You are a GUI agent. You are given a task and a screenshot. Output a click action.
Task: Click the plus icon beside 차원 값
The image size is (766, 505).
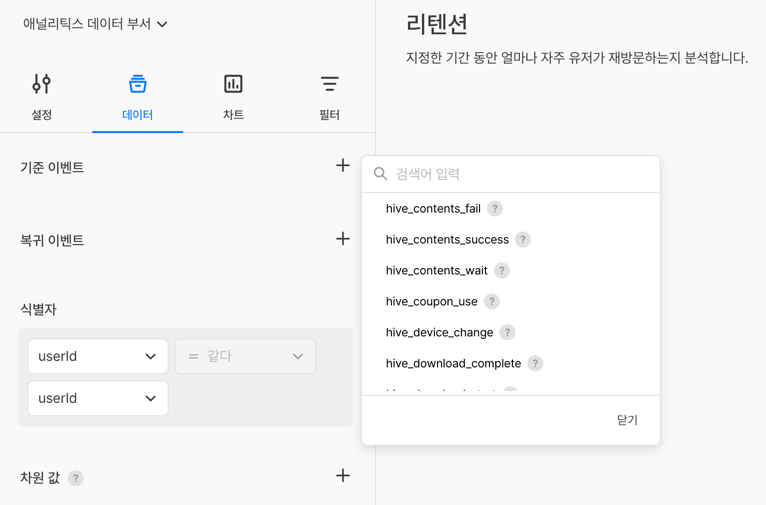click(x=342, y=476)
